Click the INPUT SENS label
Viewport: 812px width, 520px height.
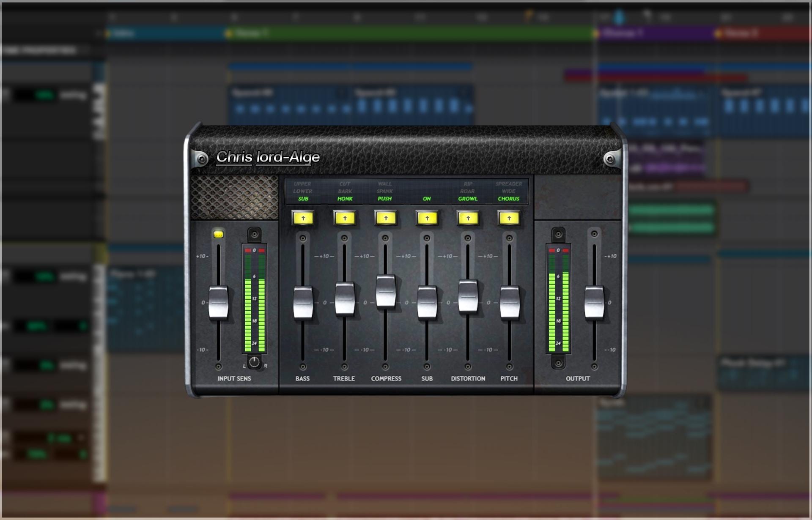(x=234, y=378)
